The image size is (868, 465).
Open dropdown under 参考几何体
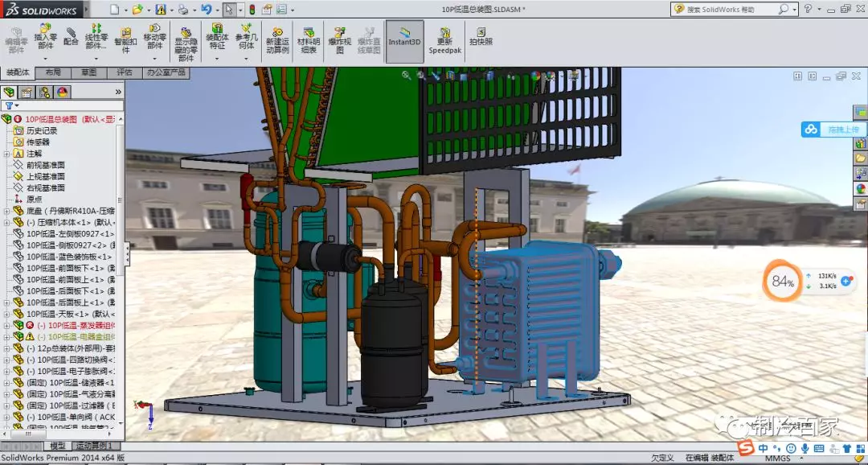[x=247, y=58]
